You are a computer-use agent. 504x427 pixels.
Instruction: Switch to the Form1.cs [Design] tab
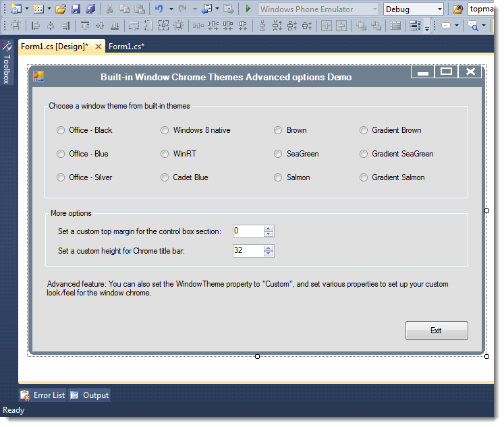[55, 47]
